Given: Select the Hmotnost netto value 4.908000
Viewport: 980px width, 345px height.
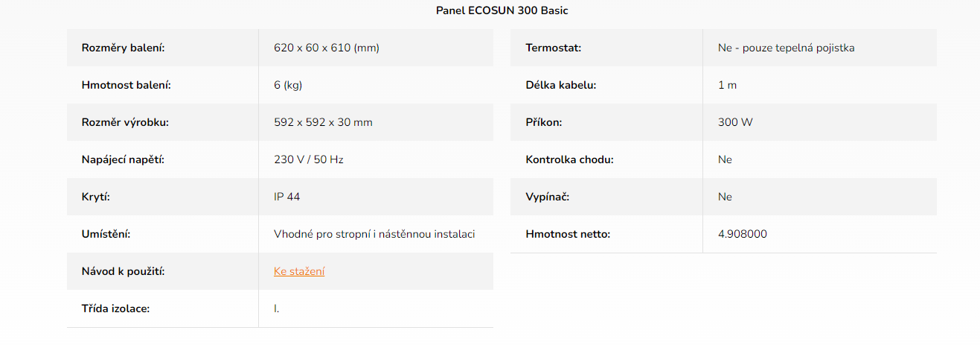Looking at the screenshot, I should tap(743, 234).
